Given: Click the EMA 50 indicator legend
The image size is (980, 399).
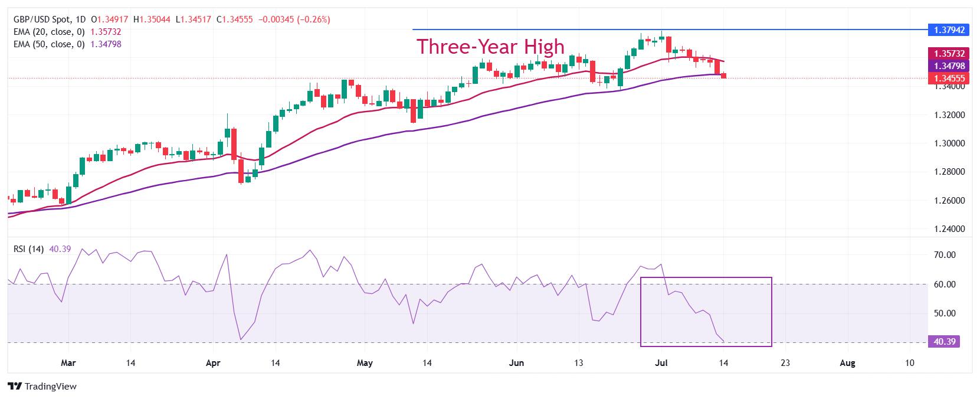Looking at the screenshot, I should (x=67, y=44).
